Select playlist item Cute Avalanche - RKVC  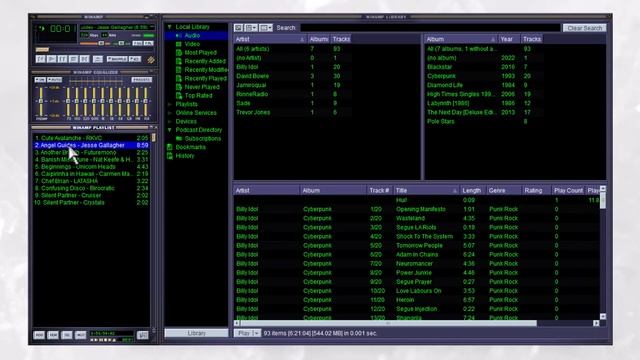coord(91,138)
